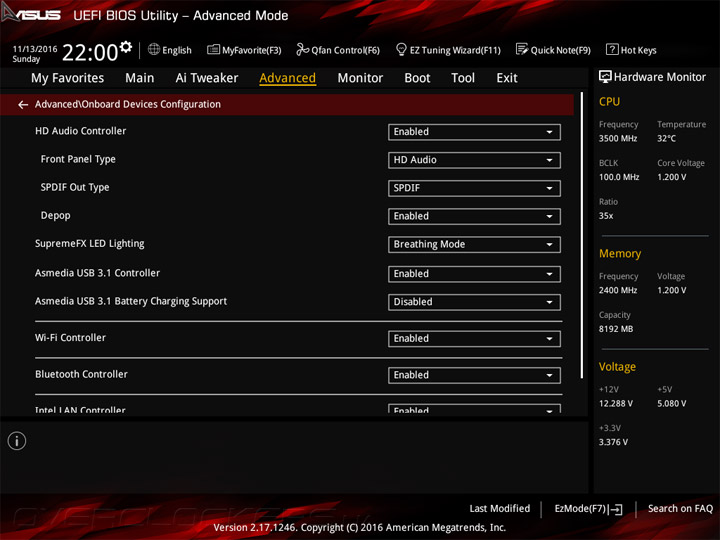720x540 pixels.
Task: Click the 22:00 clock time
Action: click(x=90, y=52)
